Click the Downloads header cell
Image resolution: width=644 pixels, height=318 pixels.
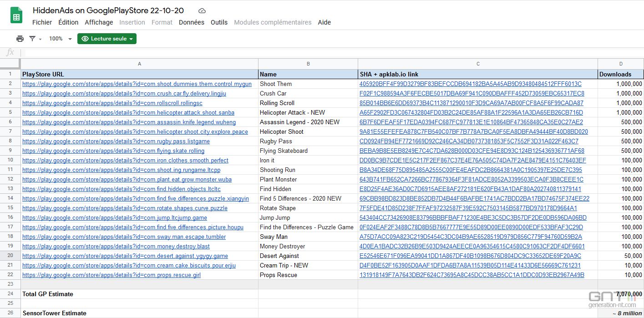(621, 74)
